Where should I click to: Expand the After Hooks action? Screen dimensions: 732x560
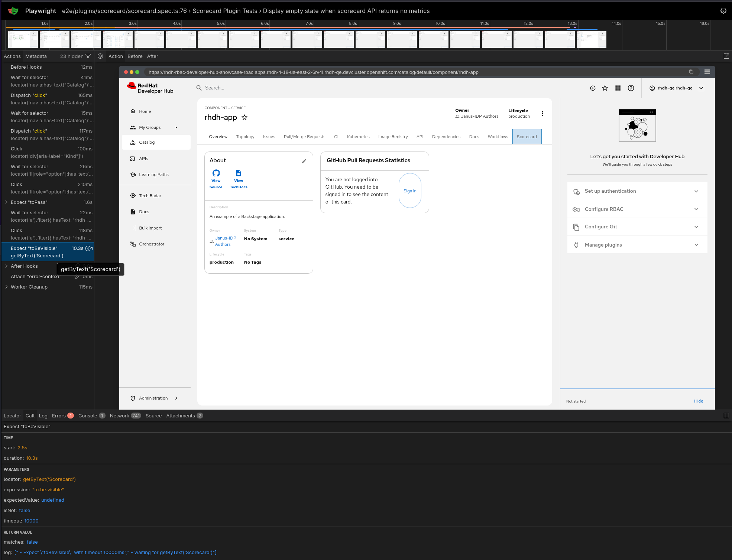tap(6, 266)
